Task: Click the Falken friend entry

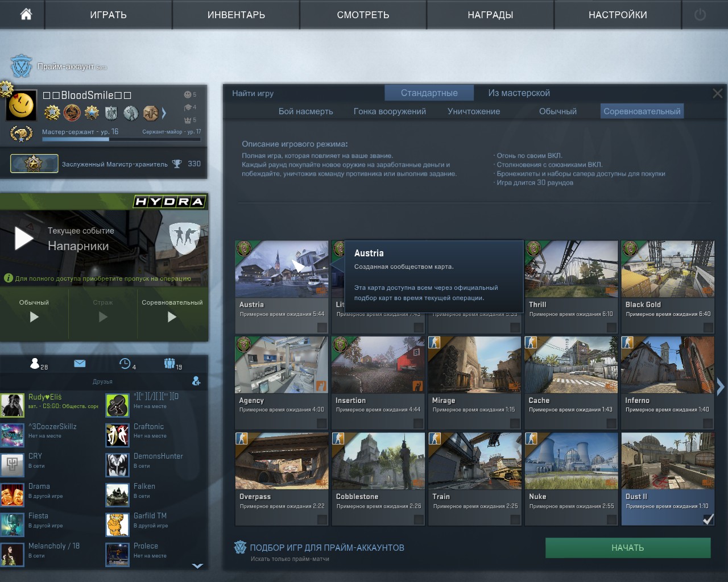Action: tap(155, 495)
